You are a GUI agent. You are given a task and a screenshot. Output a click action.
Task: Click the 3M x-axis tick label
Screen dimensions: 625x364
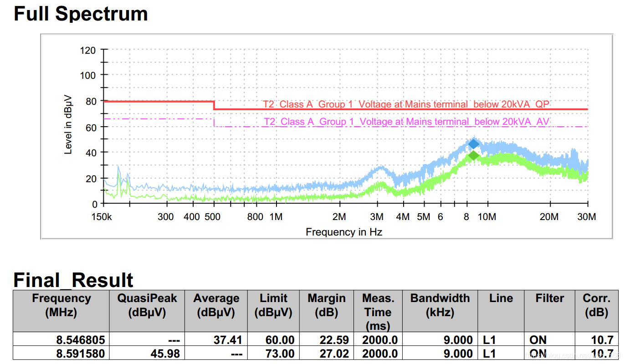pos(376,217)
